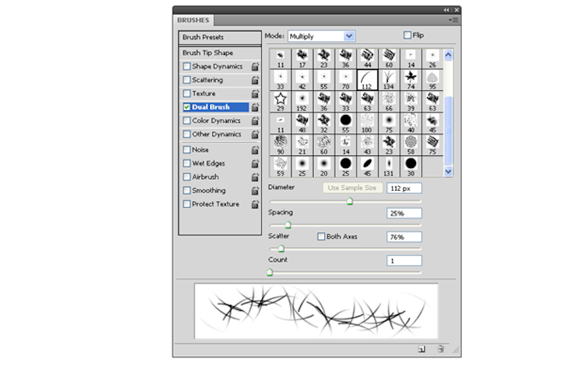The width and height of the screenshot is (588, 365).
Task: Enable Both Axes scattering
Action: coord(321,236)
